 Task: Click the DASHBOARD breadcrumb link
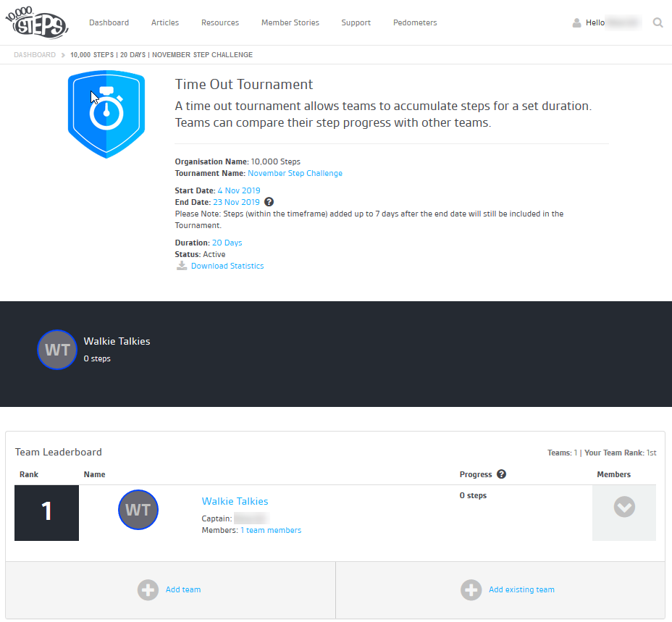[x=35, y=55]
